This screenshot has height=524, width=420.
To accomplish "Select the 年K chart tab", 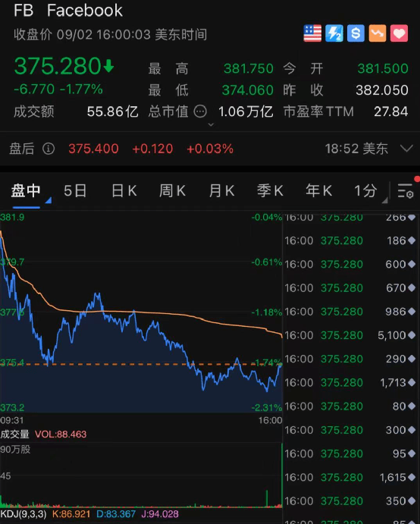I will tap(318, 191).
